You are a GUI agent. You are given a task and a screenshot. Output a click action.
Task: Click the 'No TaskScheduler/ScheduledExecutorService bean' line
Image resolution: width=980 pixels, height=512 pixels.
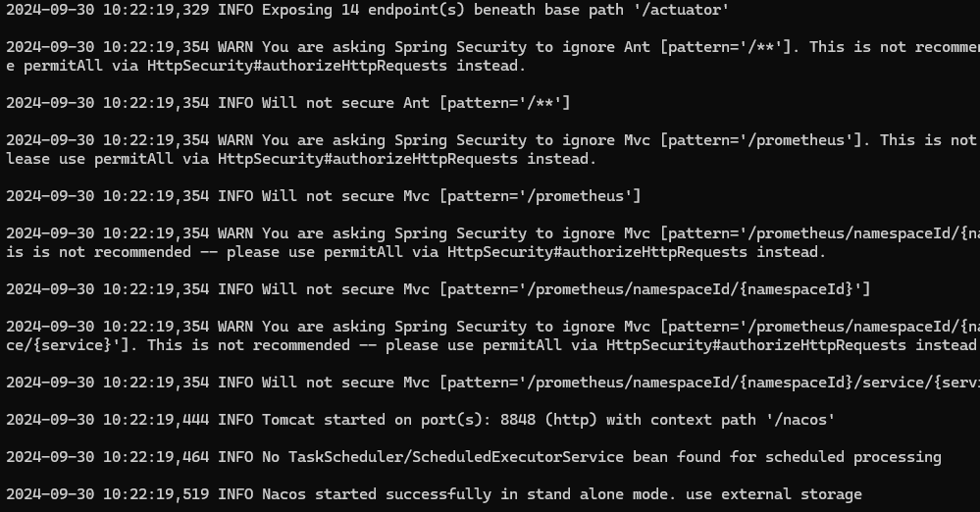pyautogui.click(x=474, y=457)
